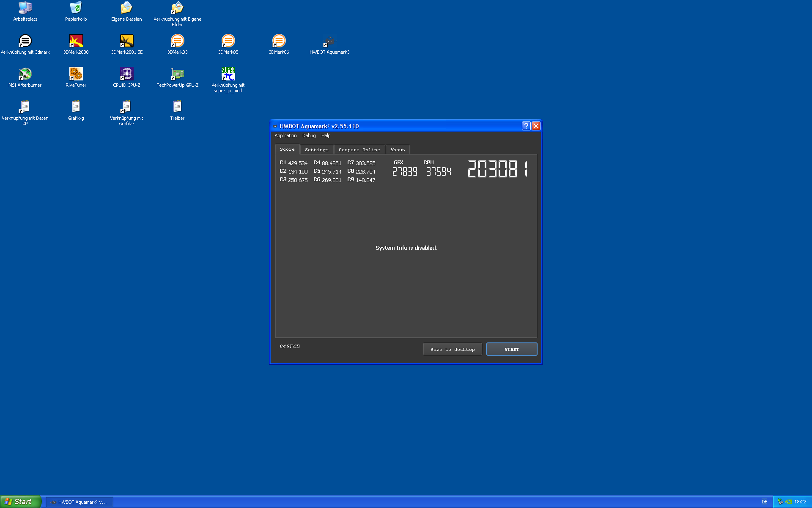This screenshot has width=812, height=508.
Task: Select the TechPowerUp GPU-Z desktop icon
Action: click(177, 77)
